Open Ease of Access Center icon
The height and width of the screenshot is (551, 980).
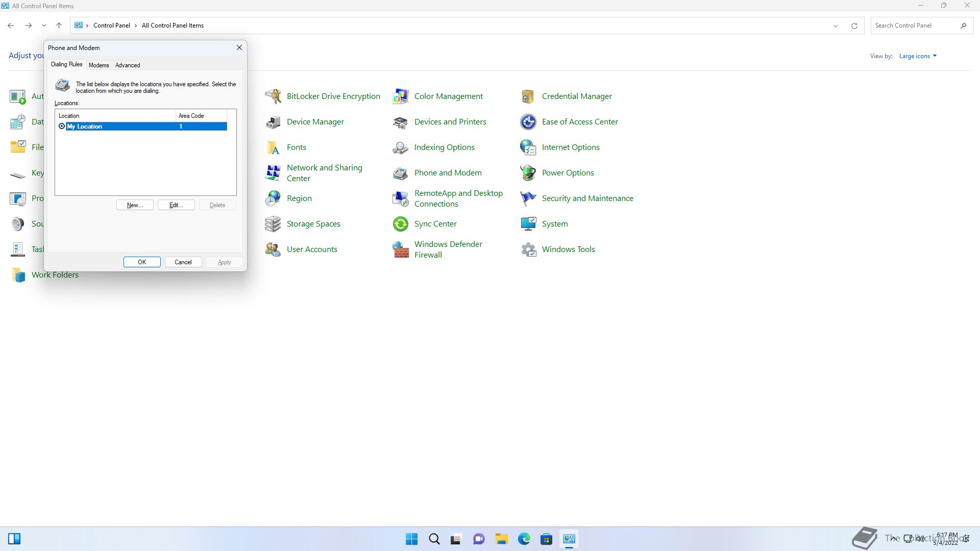coord(528,121)
